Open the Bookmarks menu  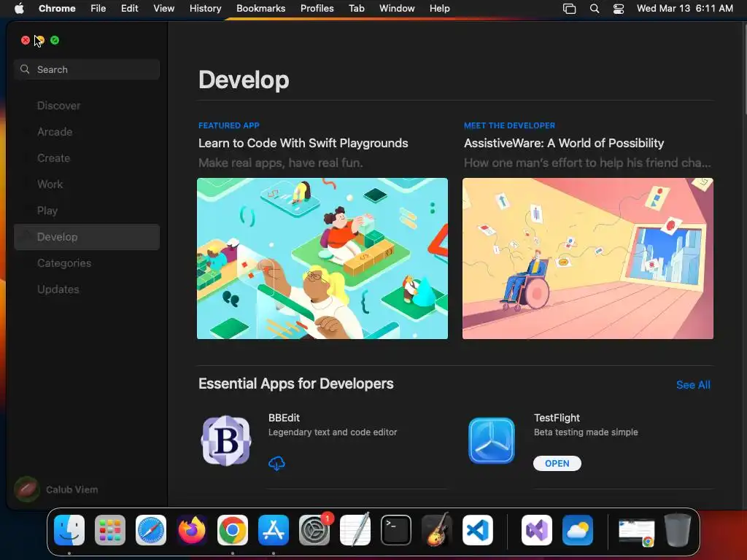[260, 8]
